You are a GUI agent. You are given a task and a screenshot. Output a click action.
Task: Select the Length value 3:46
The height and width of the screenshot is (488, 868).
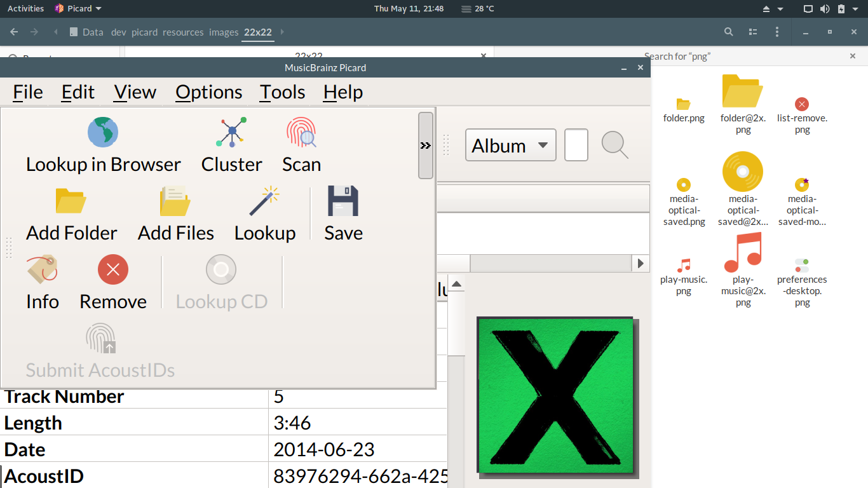click(x=292, y=423)
